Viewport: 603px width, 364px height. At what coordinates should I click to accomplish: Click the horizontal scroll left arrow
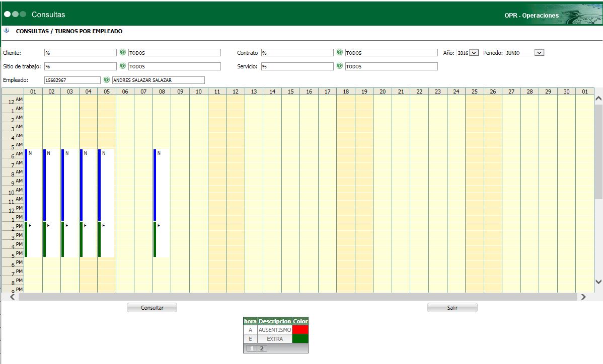tap(12, 297)
